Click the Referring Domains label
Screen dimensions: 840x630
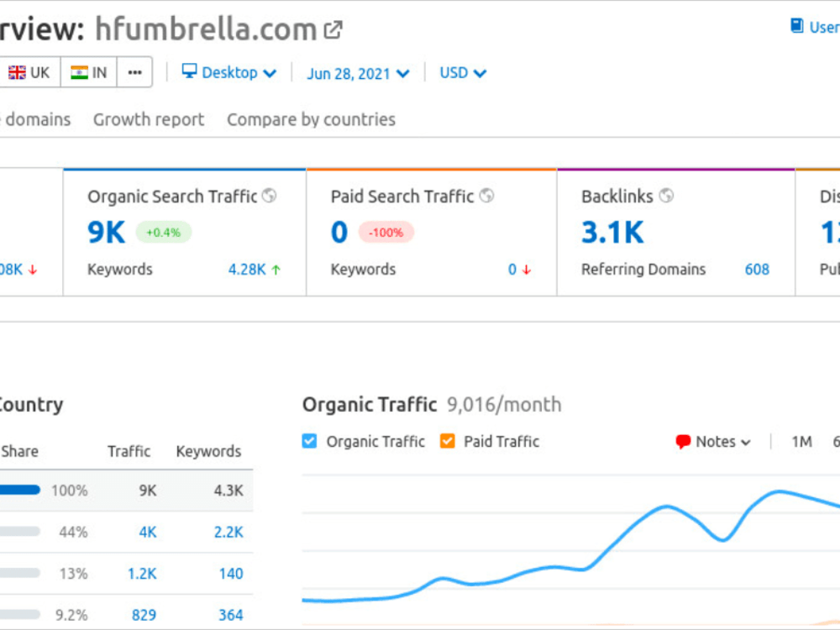coord(643,270)
